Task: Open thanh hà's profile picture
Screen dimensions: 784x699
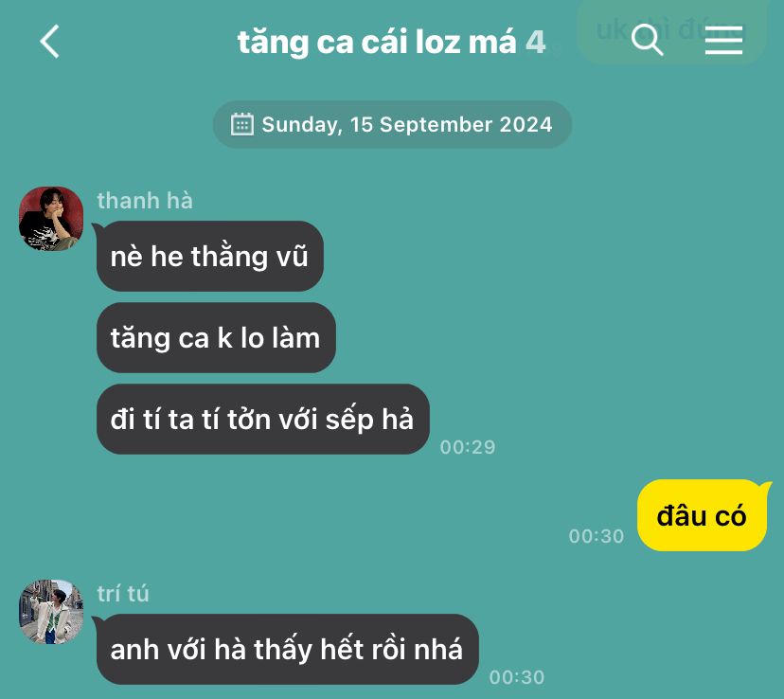Action: (51, 219)
